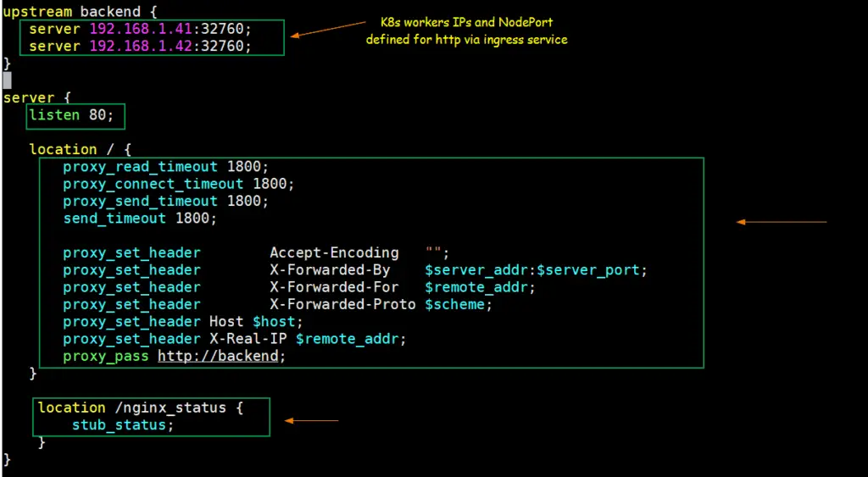Screen dimensions: 868x477
Task: Click the Accept-Encoding header name
Action: (334, 252)
